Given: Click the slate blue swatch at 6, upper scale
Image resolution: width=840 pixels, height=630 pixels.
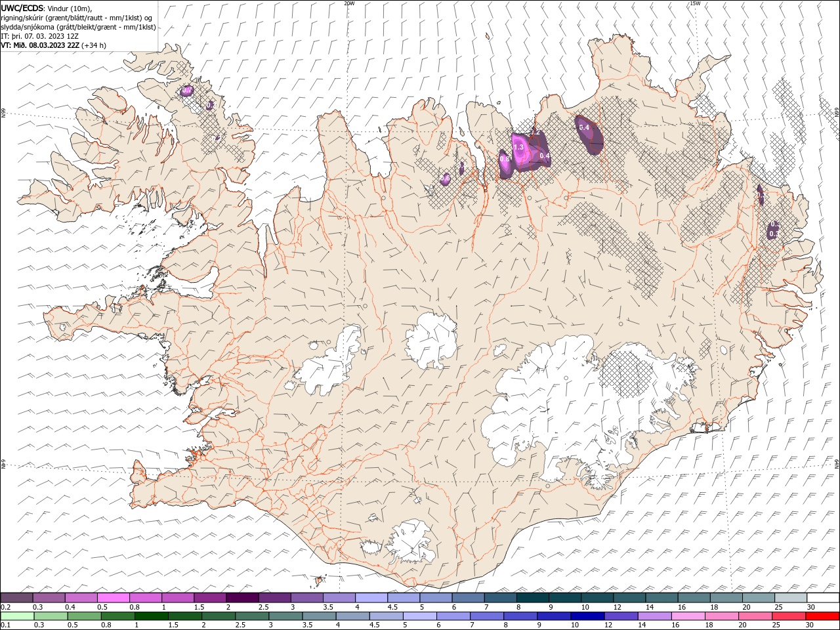Looking at the screenshot, I should point(468,598).
